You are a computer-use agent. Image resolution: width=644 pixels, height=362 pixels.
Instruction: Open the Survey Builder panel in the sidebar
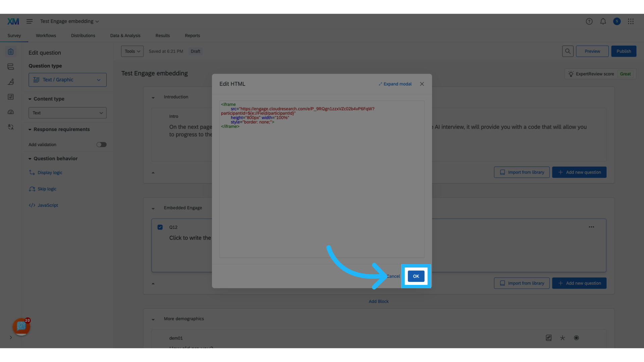point(10,51)
